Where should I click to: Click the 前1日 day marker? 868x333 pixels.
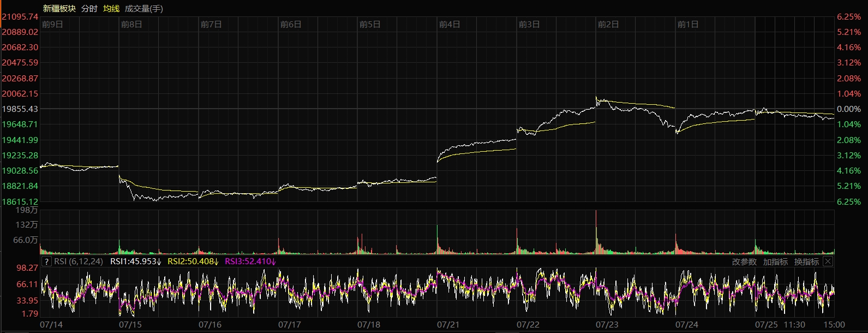pyautogui.click(x=688, y=25)
